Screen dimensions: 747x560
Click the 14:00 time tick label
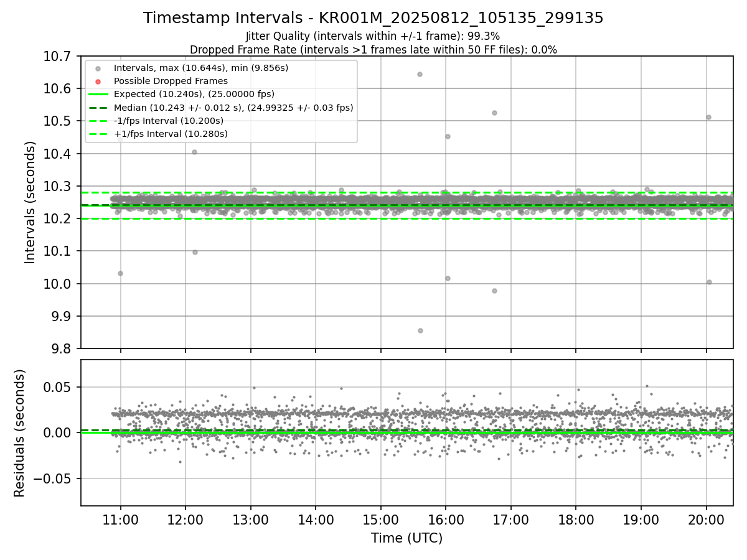point(316,519)
